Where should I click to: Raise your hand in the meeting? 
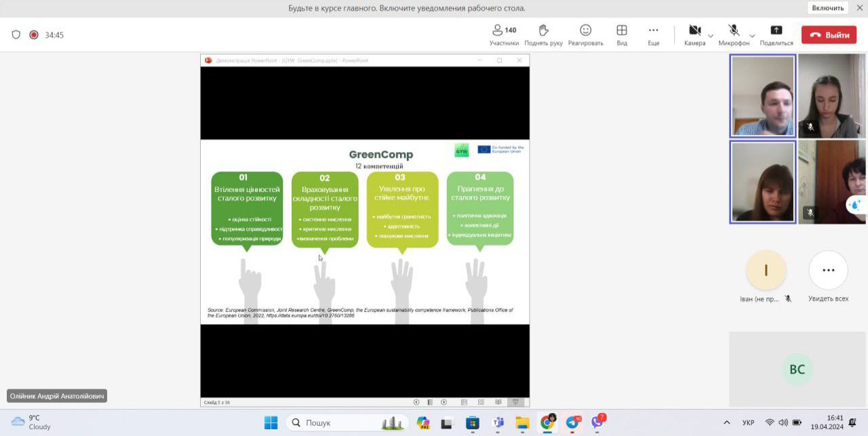[543, 35]
